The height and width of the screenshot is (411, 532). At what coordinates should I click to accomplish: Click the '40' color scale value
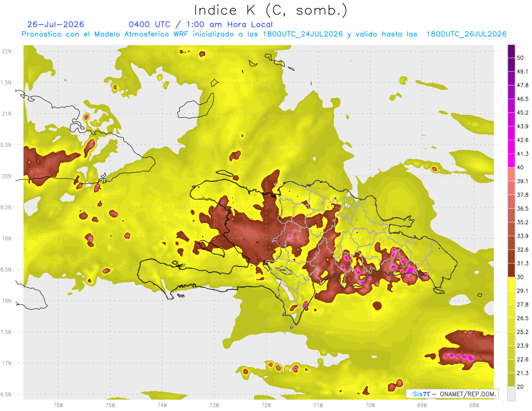[520, 168]
